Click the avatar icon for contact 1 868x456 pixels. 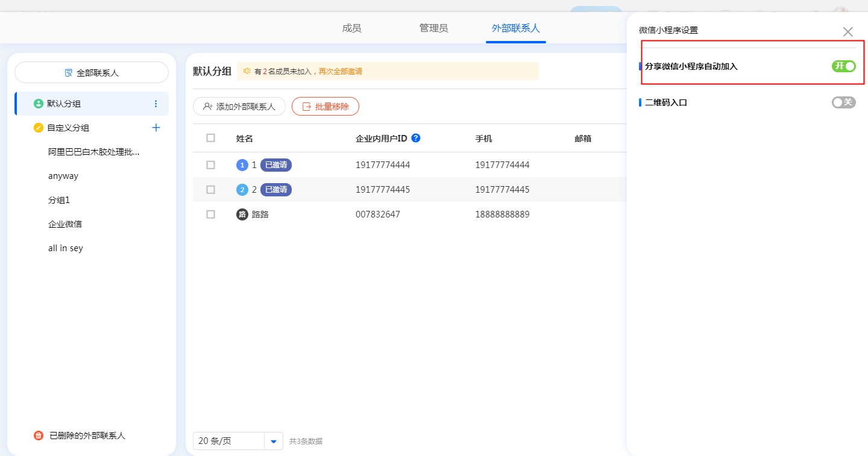242,165
